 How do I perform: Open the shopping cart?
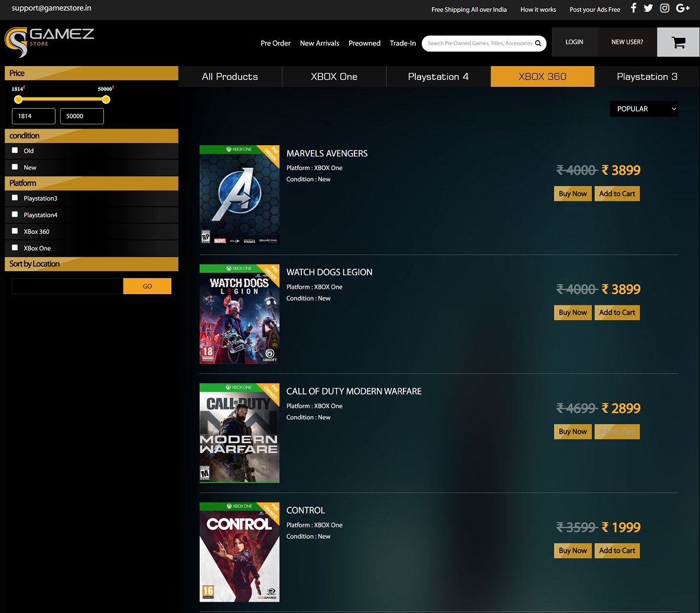(x=678, y=41)
